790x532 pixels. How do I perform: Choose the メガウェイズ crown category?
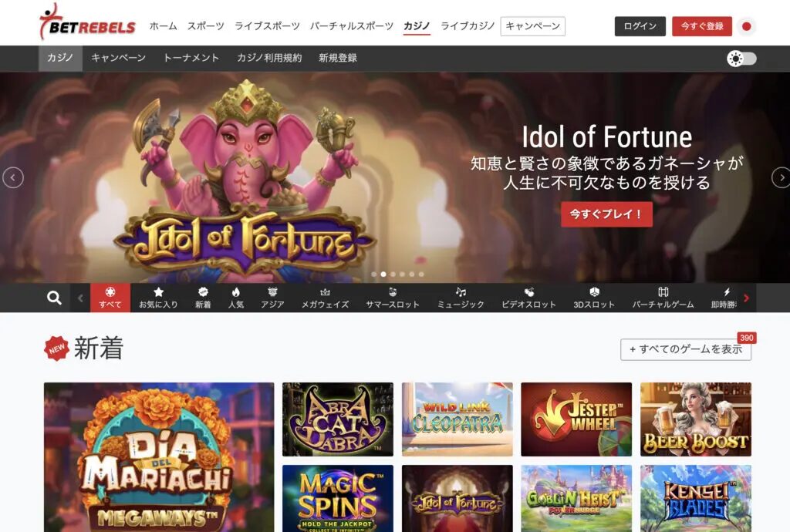[x=325, y=298]
